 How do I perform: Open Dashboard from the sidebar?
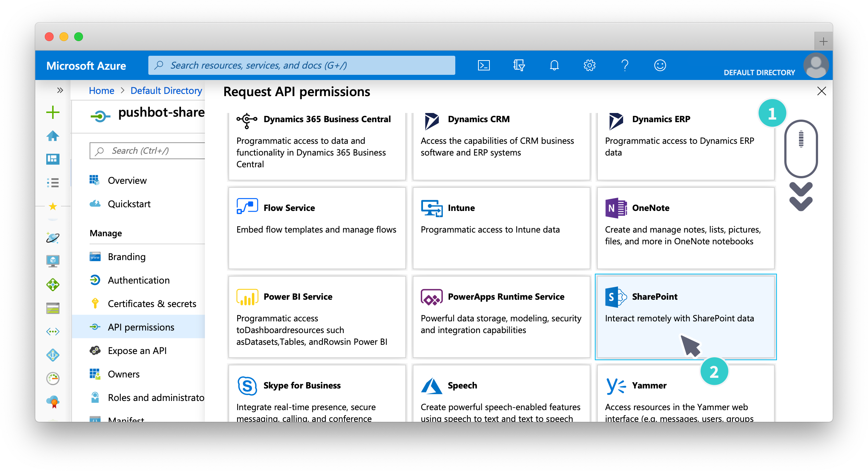pos(53,159)
